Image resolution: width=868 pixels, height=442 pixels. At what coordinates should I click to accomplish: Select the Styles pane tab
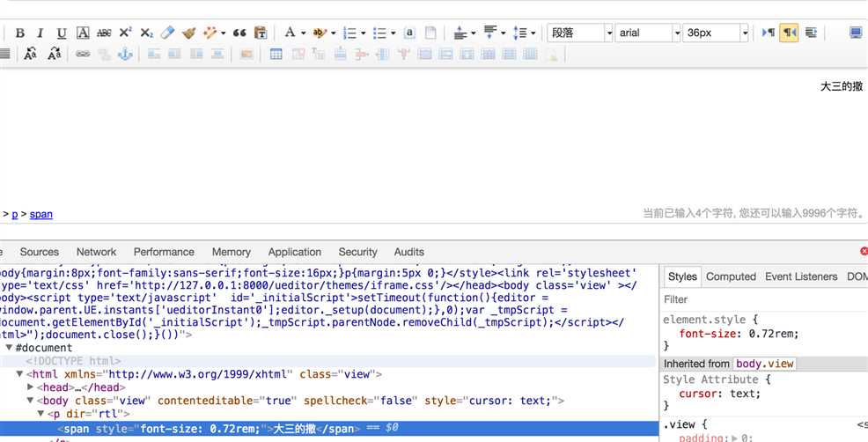pyautogui.click(x=682, y=277)
